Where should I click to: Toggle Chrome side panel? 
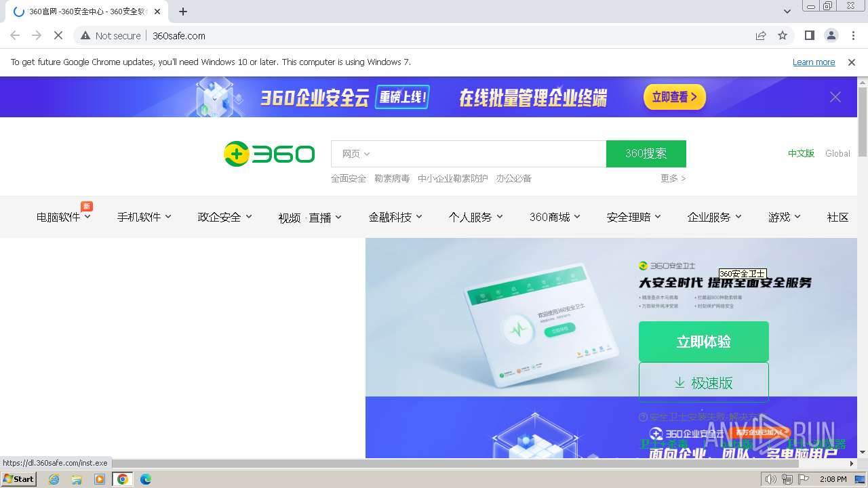tap(809, 35)
